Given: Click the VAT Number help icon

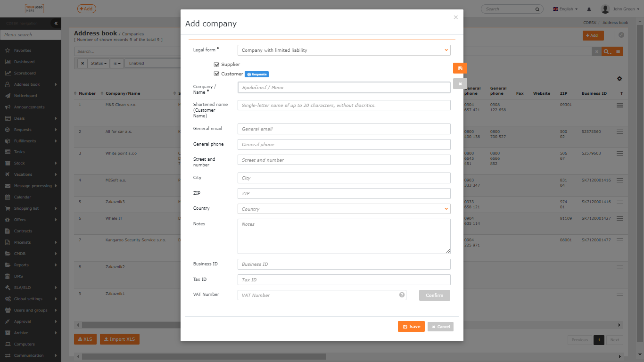Looking at the screenshot, I should pyautogui.click(x=402, y=295).
